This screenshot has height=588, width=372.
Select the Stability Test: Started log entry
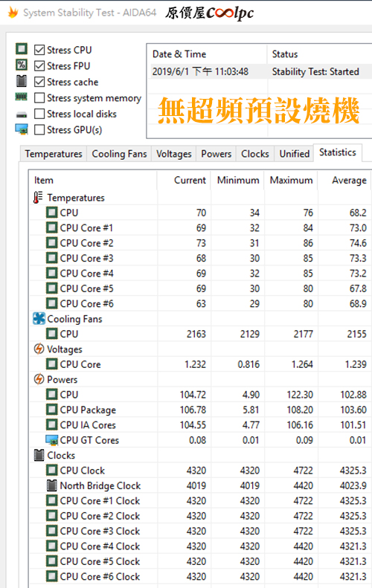[x=315, y=71]
